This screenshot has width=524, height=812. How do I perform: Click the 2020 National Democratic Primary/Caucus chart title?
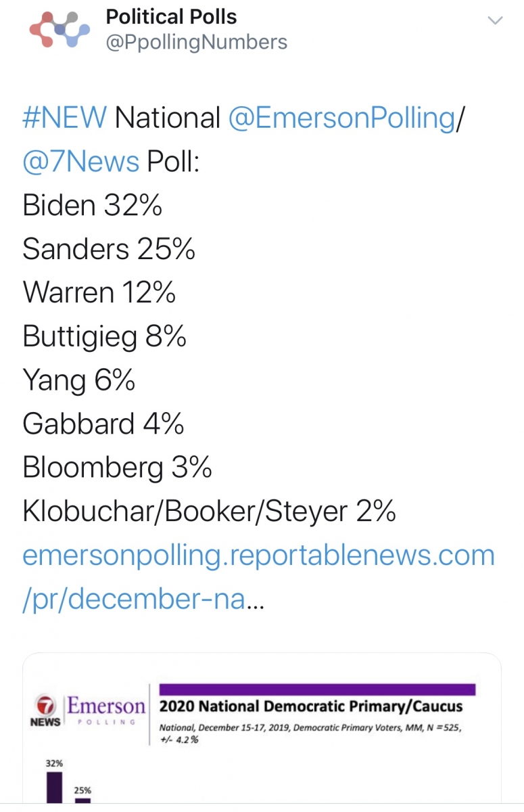pyautogui.click(x=311, y=706)
